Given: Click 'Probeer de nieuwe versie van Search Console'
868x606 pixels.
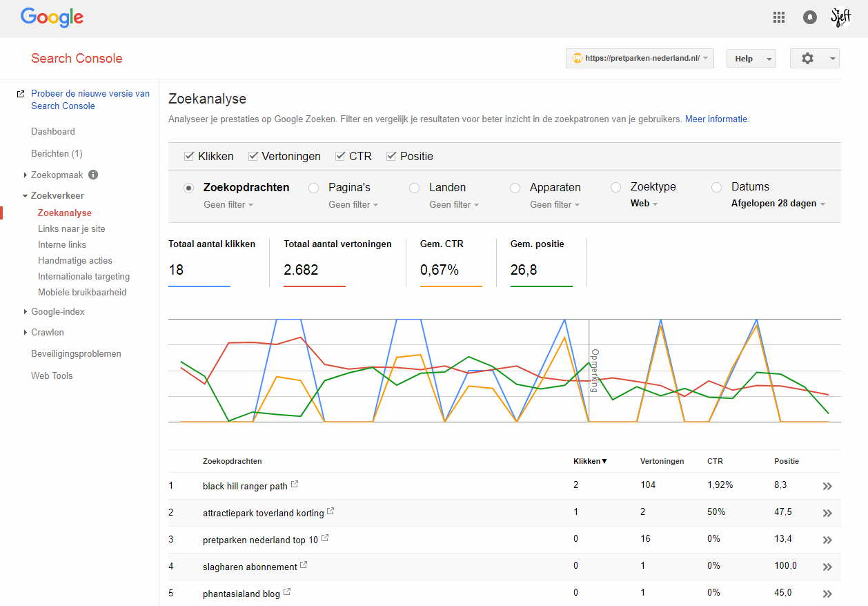Looking at the screenshot, I should (x=90, y=99).
